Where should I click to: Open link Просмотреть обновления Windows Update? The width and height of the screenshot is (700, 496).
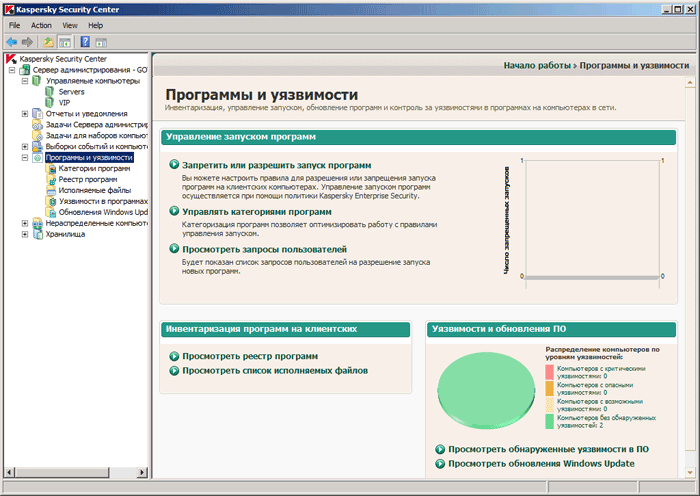click(x=542, y=463)
